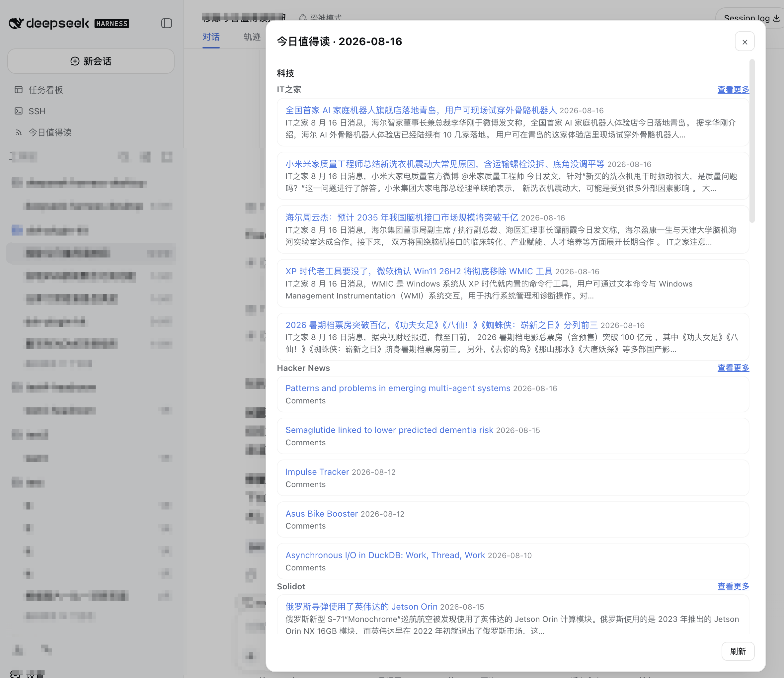Click the Hacker News source heading
The height and width of the screenshot is (678, 784).
pyautogui.click(x=303, y=368)
